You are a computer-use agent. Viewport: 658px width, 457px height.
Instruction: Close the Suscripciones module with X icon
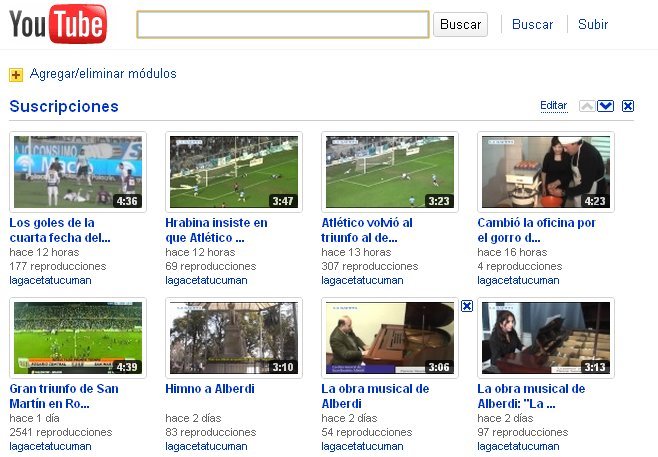point(628,106)
